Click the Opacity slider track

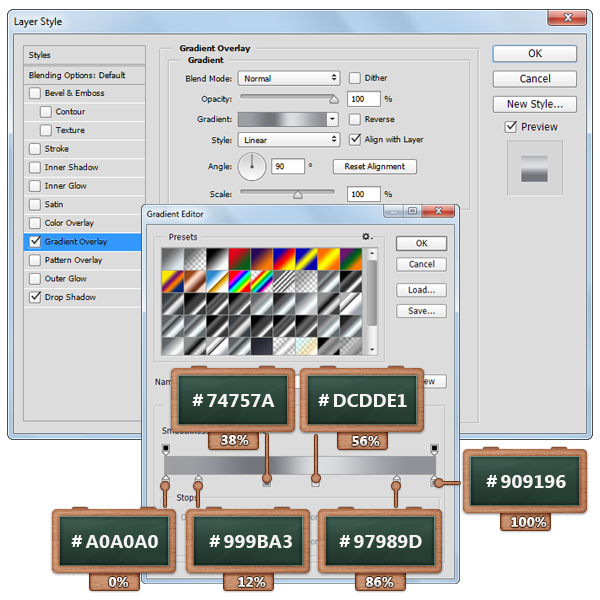pos(286,100)
